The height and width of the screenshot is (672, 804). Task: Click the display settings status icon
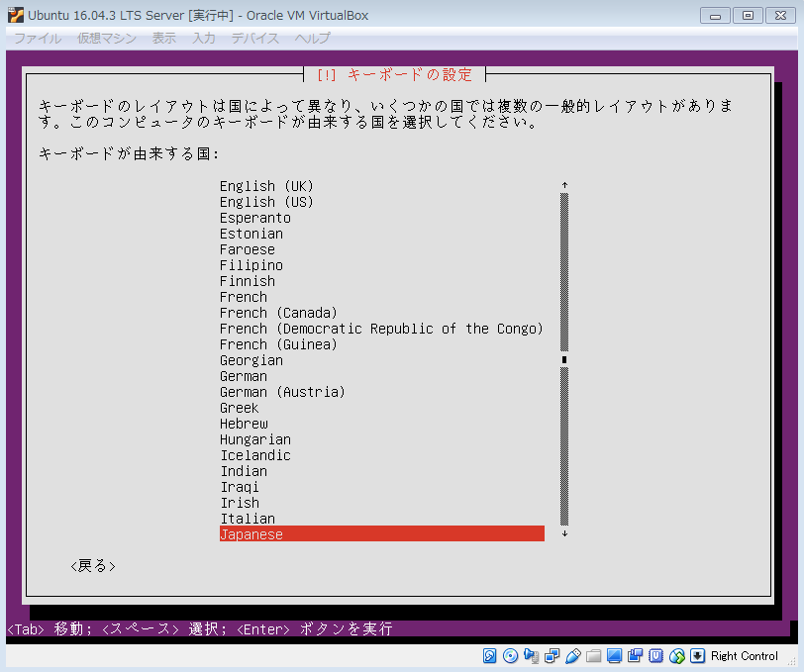coord(615,656)
